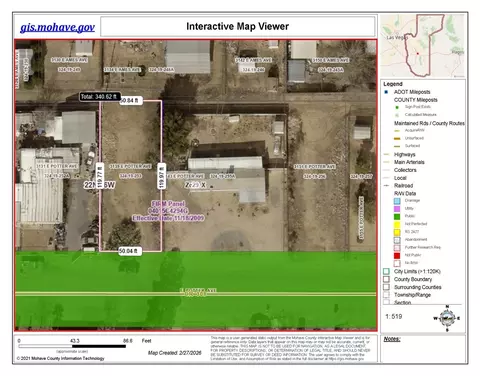Click the Legend heading
480x376 pixels.
(393, 84)
